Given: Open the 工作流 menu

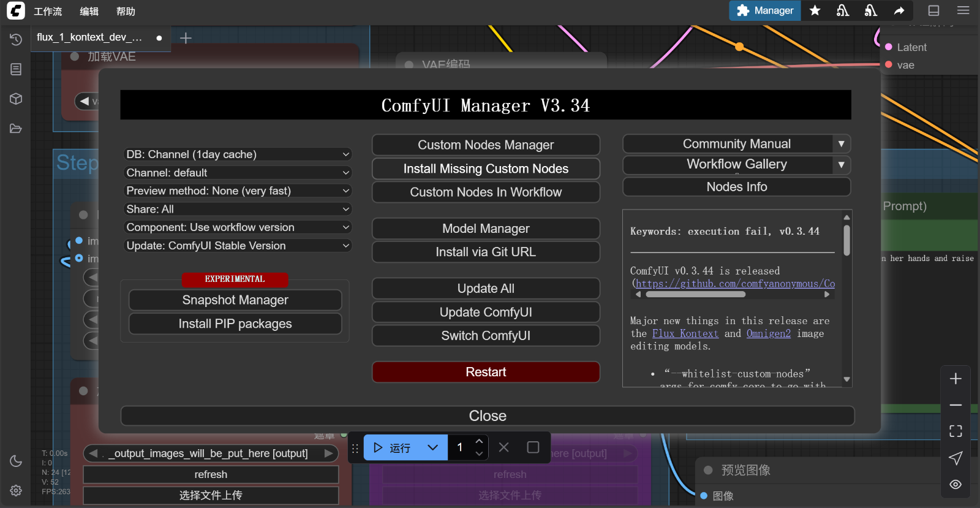Looking at the screenshot, I should tap(48, 11).
